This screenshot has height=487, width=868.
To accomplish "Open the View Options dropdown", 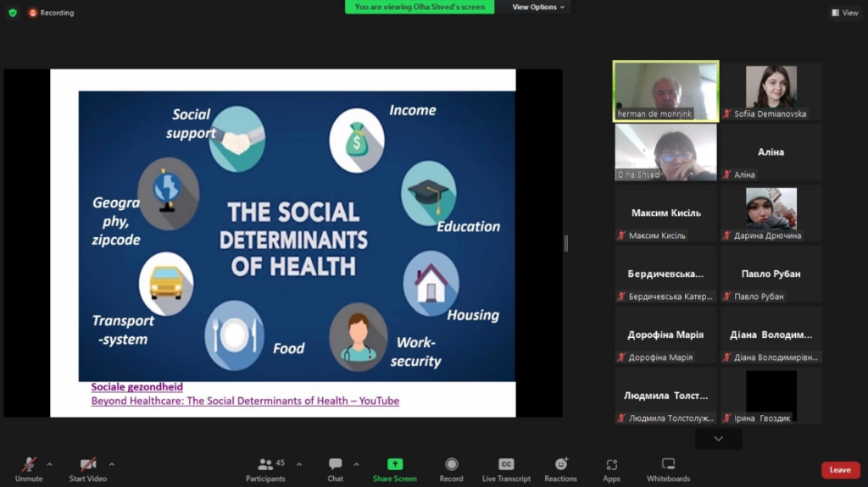I will [x=539, y=7].
